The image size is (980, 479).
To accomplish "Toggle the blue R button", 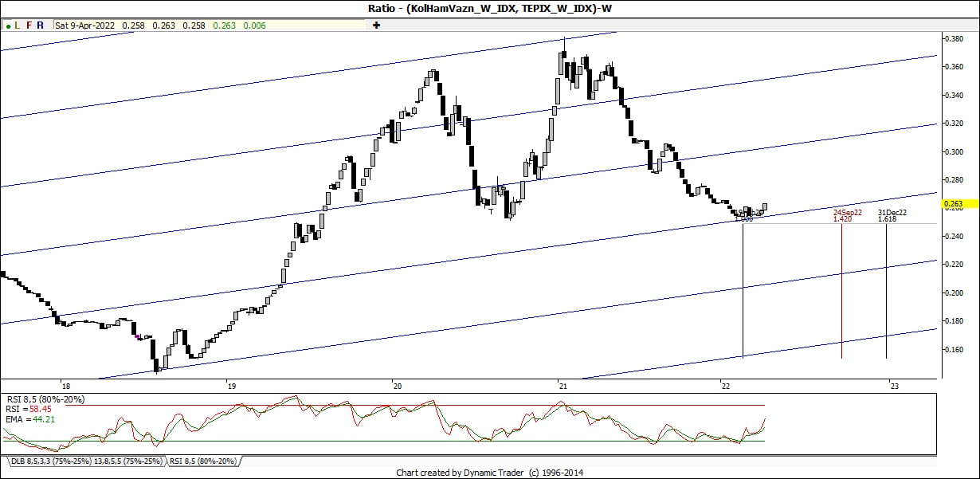I will (x=41, y=26).
